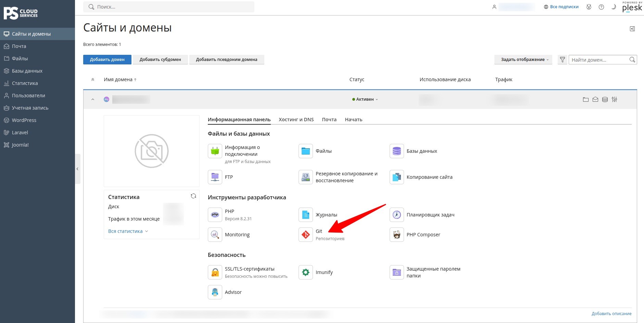Screen dimensions: 644x323
Task: Click the site screenshot placeholder thumbnail
Action: [152, 151]
